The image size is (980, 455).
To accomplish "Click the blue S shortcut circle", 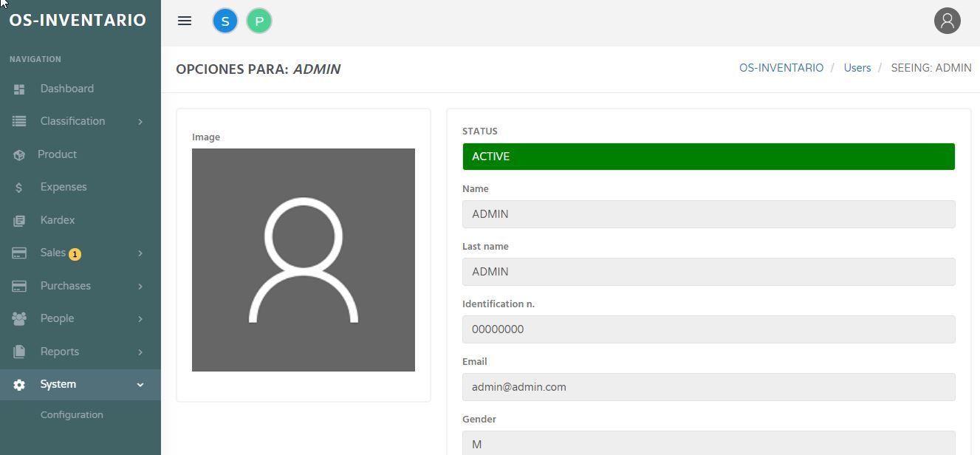I will pos(225,21).
